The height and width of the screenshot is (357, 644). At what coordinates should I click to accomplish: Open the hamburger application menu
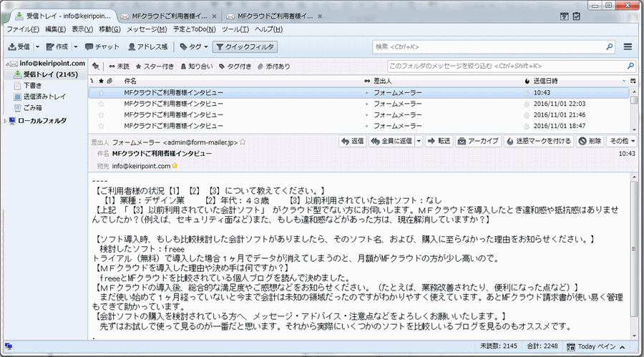coord(628,47)
